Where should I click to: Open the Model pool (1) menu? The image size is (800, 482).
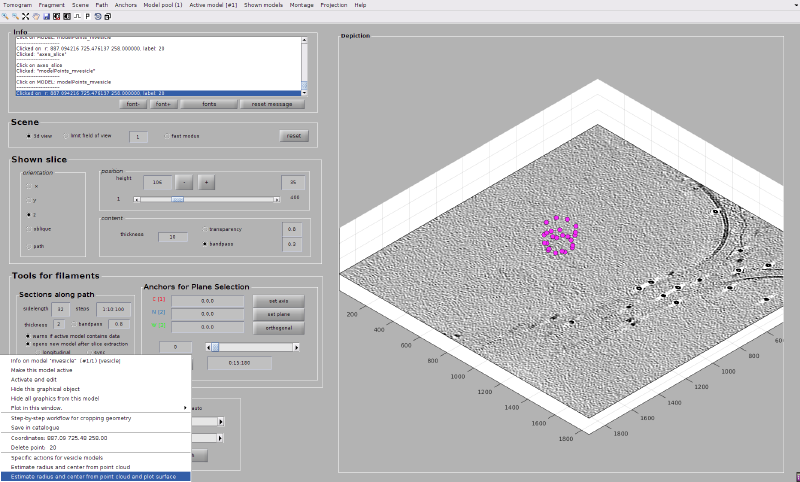coord(163,5)
